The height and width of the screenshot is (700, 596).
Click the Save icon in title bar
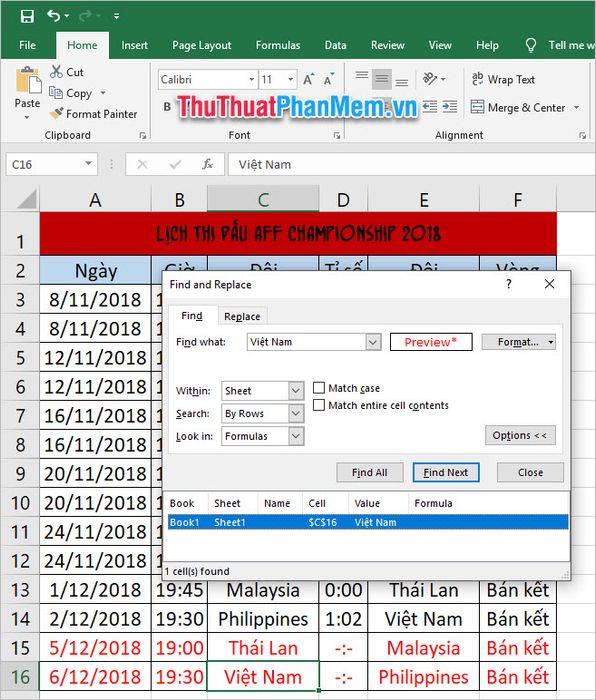(27, 17)
